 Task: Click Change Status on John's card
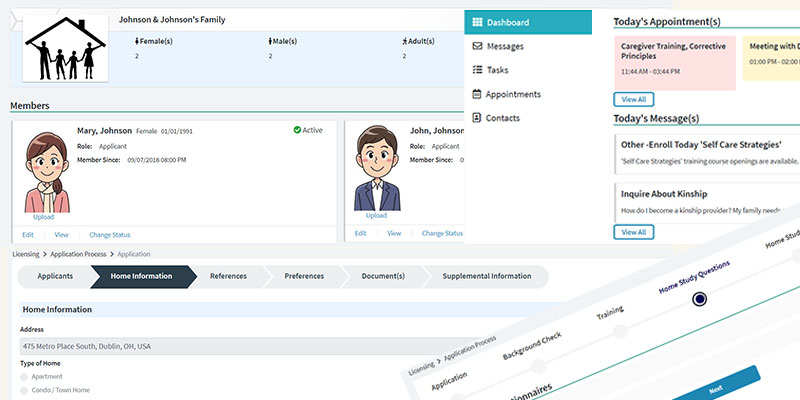click(442, 233)
